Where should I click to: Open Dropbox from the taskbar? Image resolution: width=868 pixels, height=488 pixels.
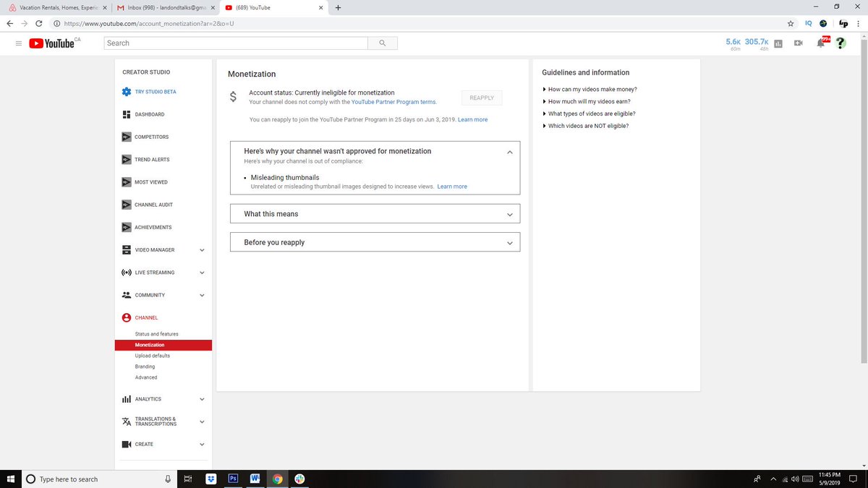pyautogui.click(x=210, y=479)
